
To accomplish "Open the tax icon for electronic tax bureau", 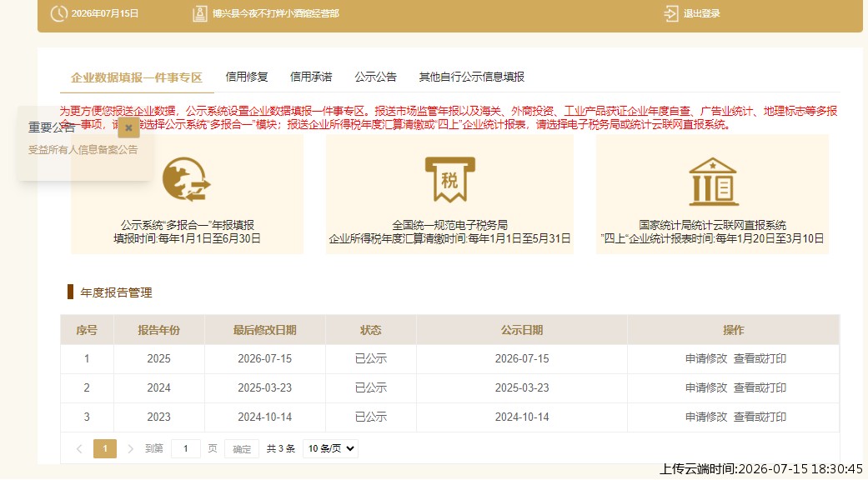I will (x=449, y=179).
